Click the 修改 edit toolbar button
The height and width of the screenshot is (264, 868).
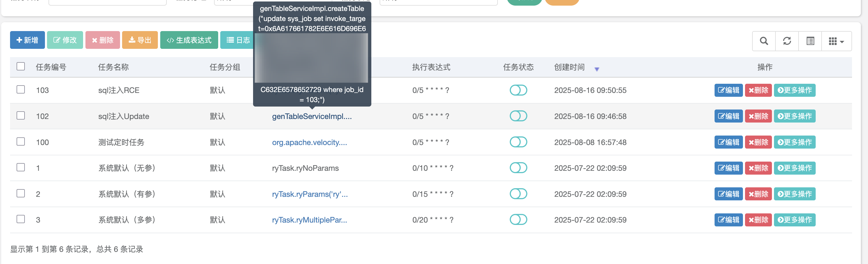tap(65, 40)
